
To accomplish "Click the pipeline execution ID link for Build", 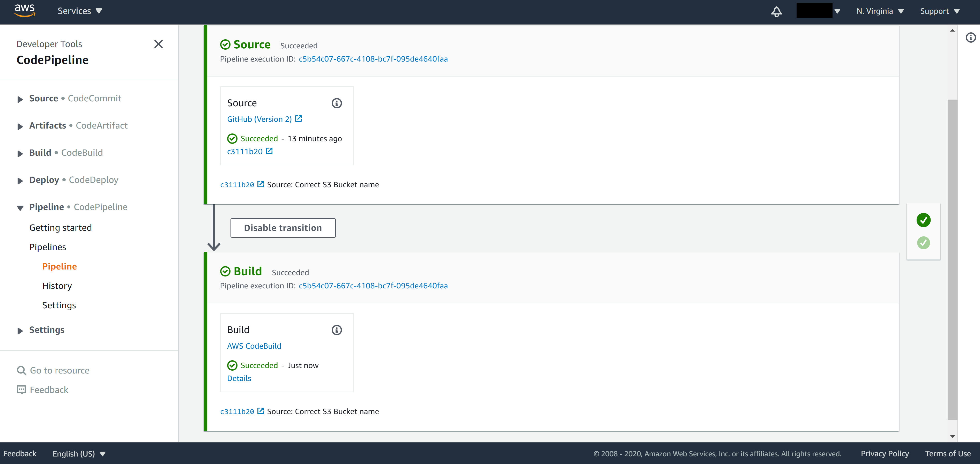I will [373, 285].
